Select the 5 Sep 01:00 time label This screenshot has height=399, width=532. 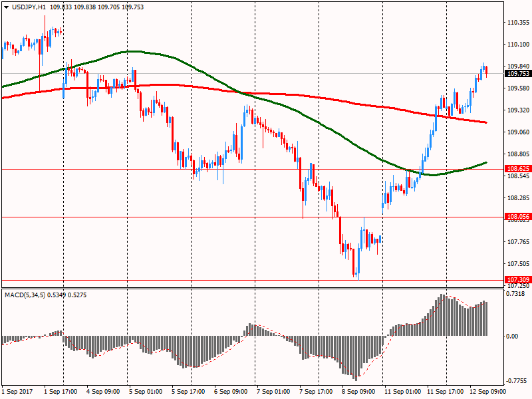pos(146,392)
